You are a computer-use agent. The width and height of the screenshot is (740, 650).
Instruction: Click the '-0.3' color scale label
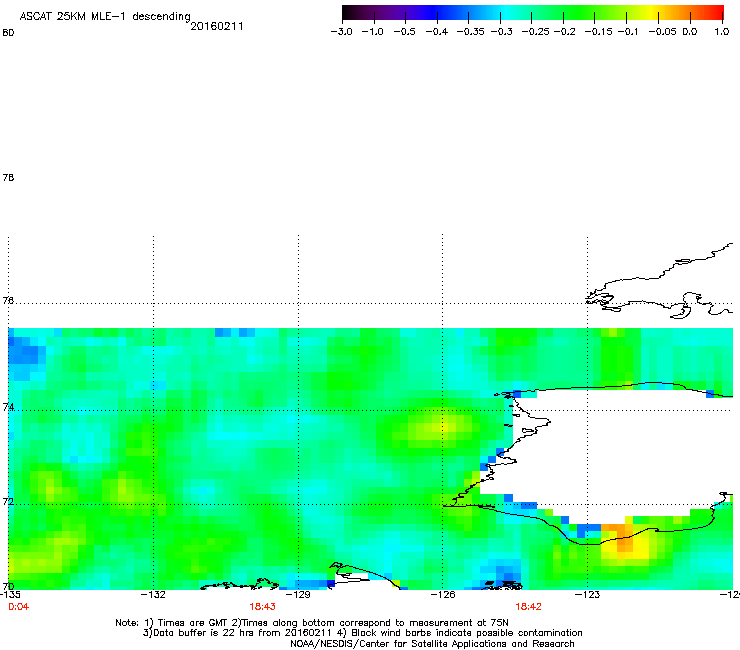502,32
